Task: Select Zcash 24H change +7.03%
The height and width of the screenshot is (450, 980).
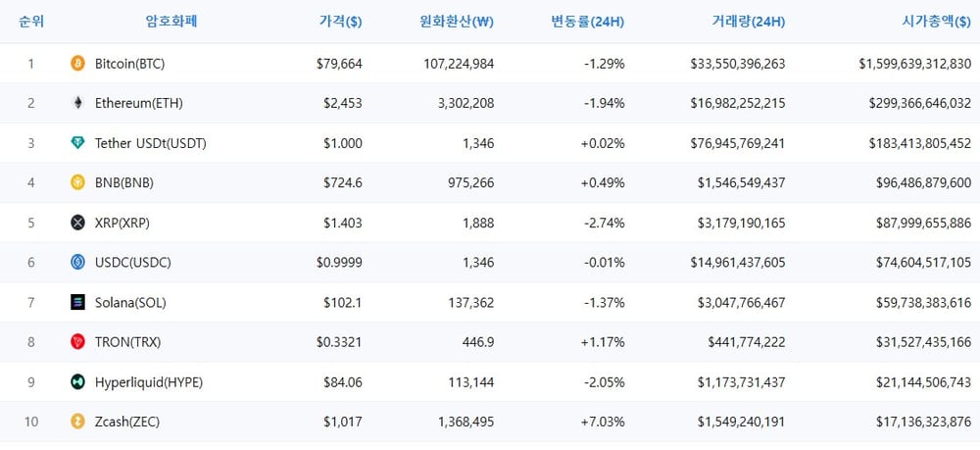Action: click(x=602, y=422)
